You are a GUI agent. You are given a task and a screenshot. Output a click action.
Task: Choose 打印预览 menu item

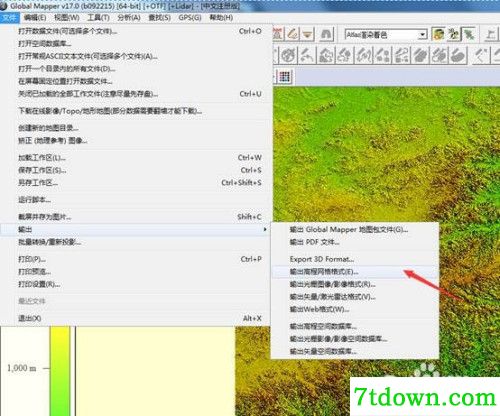[x=135, y=272]
